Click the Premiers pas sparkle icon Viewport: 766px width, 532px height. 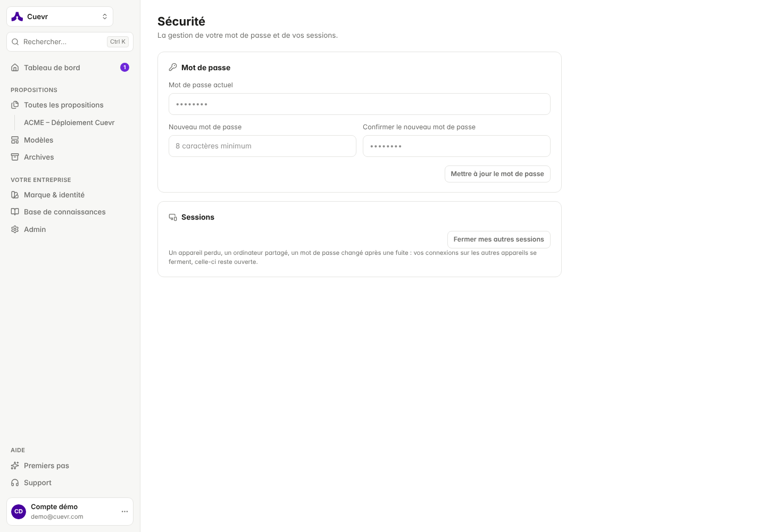(15, 465)
